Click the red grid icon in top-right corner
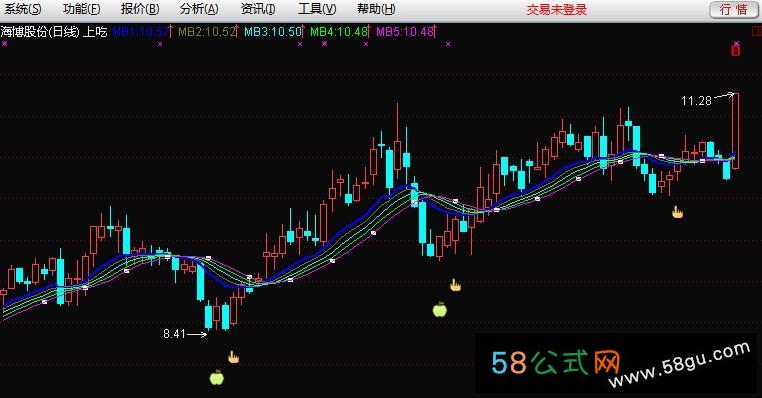Image resolution: width=762 pixels, height=398 pixels. [x=757, y=32]
